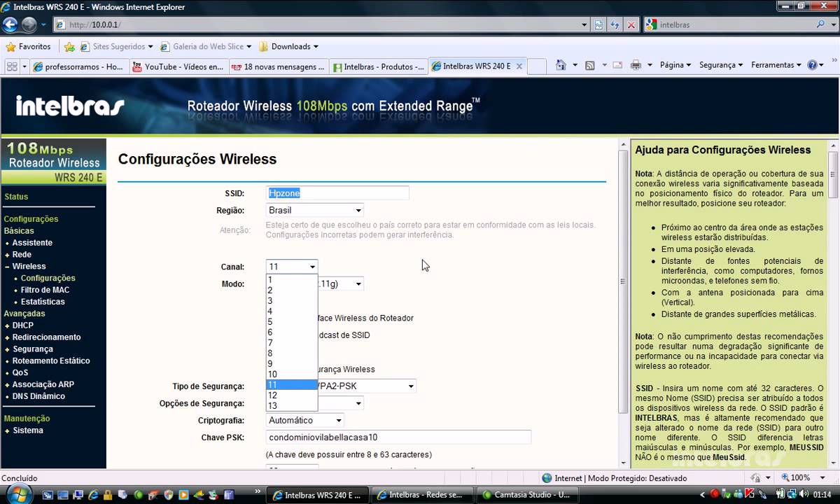Choose channel 13 in the Canal list

coord(292,406)
